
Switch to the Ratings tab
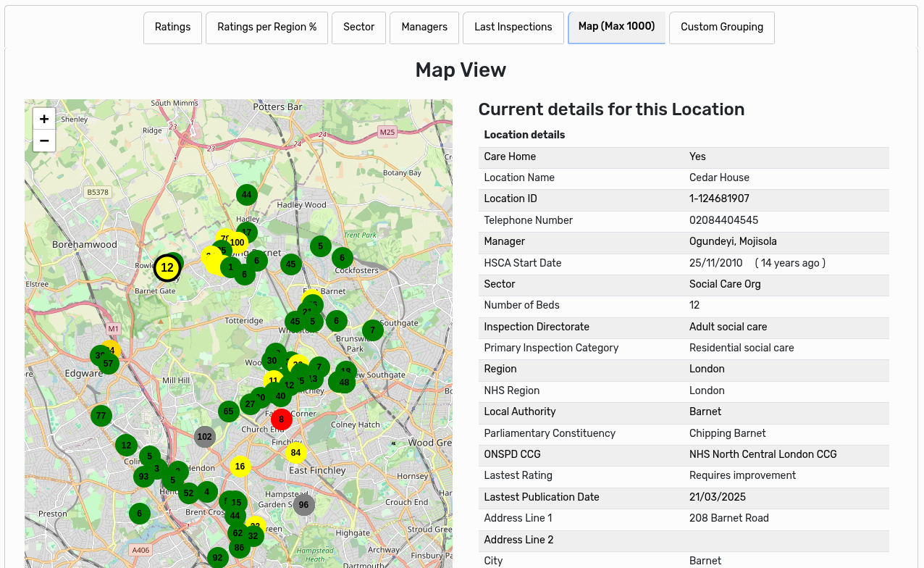tap(172, 27)
